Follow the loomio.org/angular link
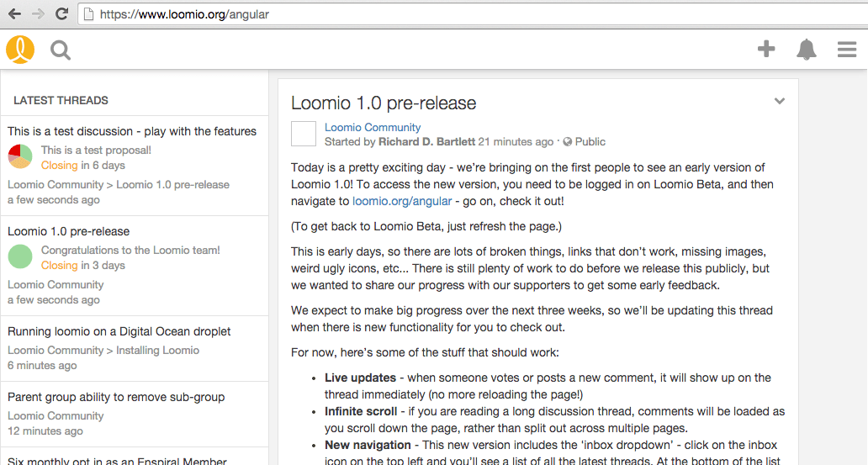868x465 pixels. point(402,201)
